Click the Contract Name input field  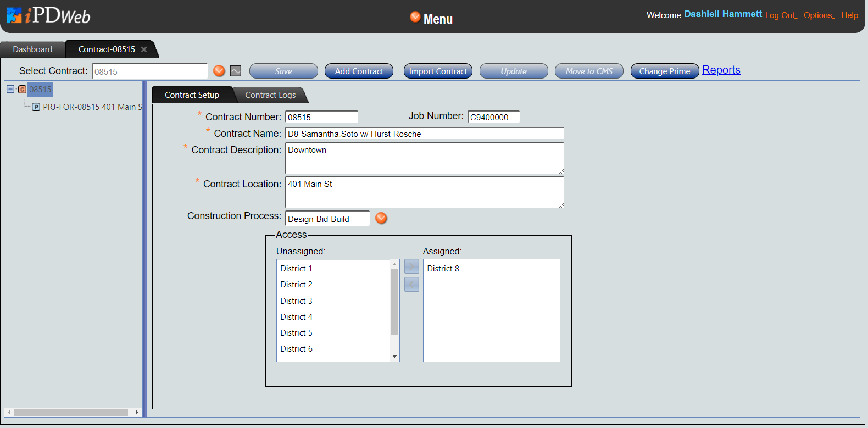click(424, 134)
